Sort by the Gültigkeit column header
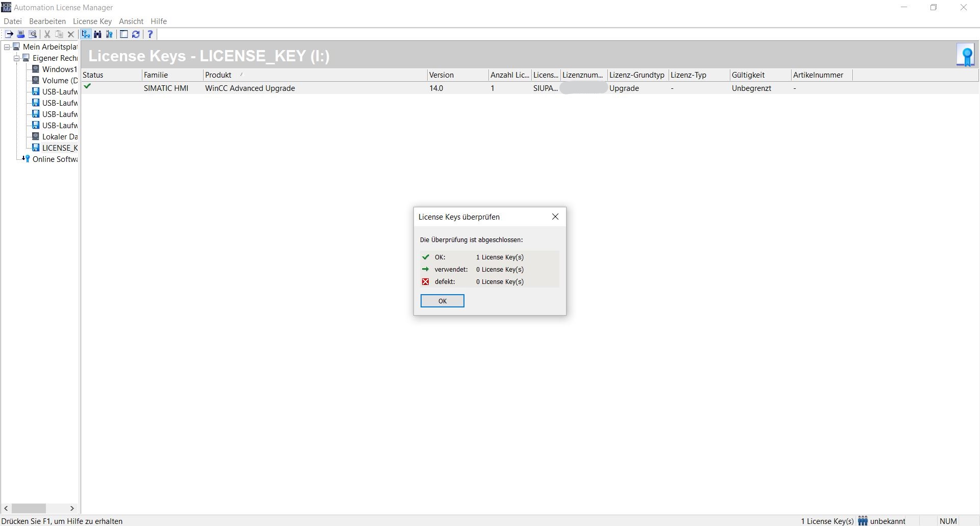This screenshot has width=980, height=526. coord(761,75)
